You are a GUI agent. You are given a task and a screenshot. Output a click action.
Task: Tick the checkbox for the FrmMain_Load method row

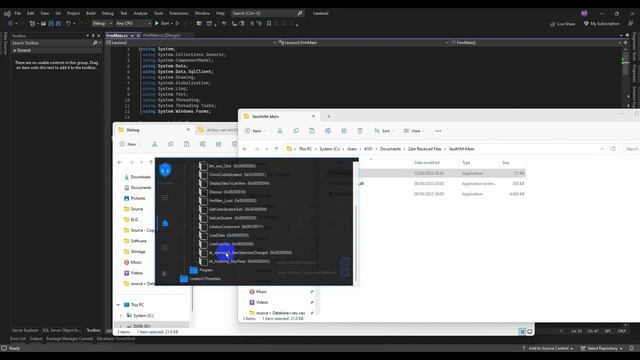pos(203,201)
